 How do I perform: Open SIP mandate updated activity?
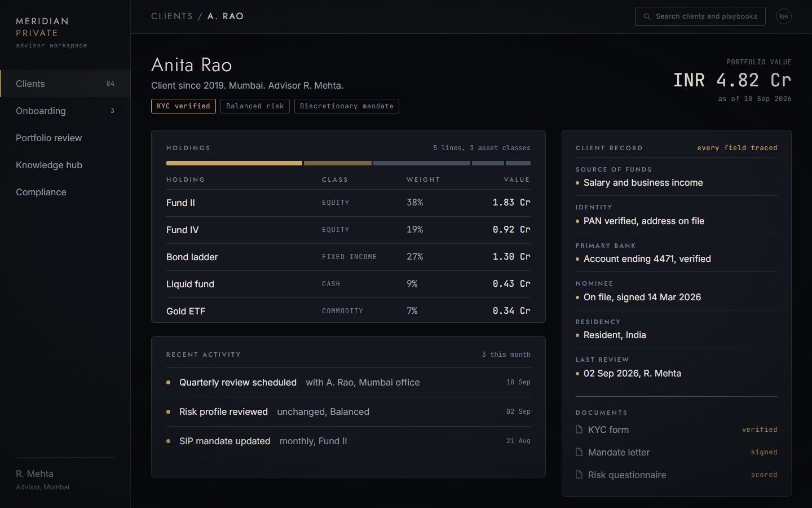(348, 441)
